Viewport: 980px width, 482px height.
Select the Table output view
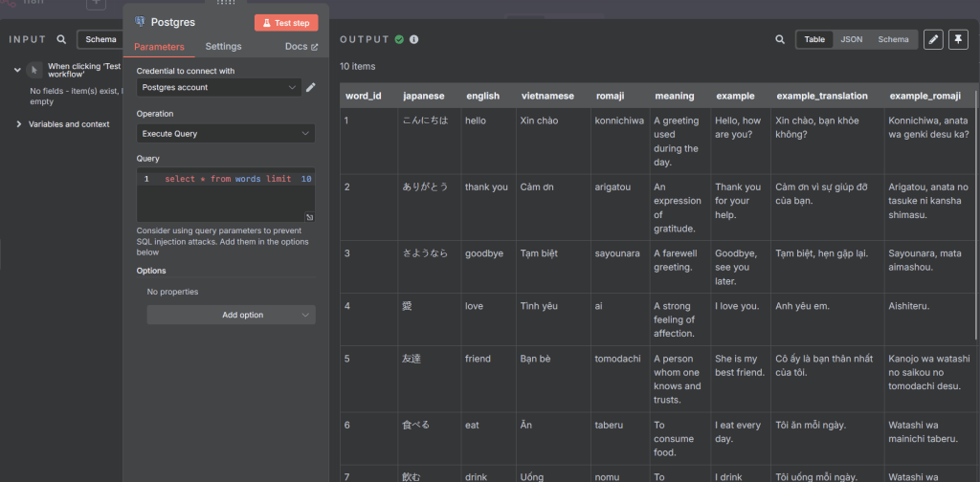[814, 39]
